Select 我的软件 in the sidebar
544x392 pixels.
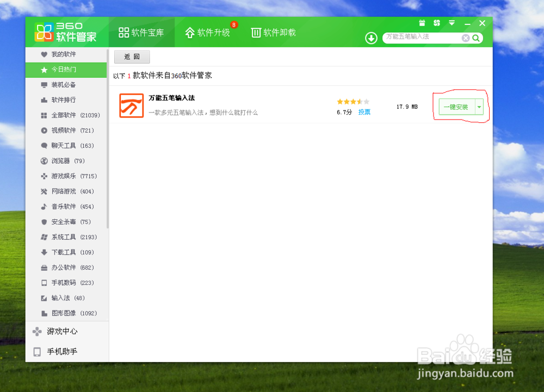[x=66, y=54]
